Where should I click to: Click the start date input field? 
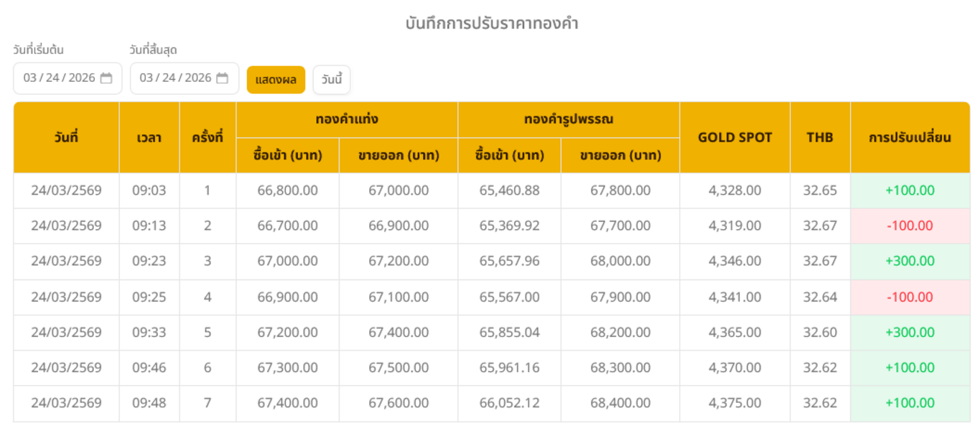59,78
